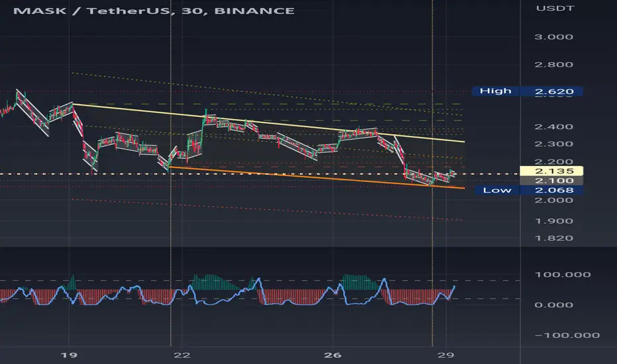Select the 1.820 price axis label
The width and height of the screenshot is (617, 364).
click(553, 238)
